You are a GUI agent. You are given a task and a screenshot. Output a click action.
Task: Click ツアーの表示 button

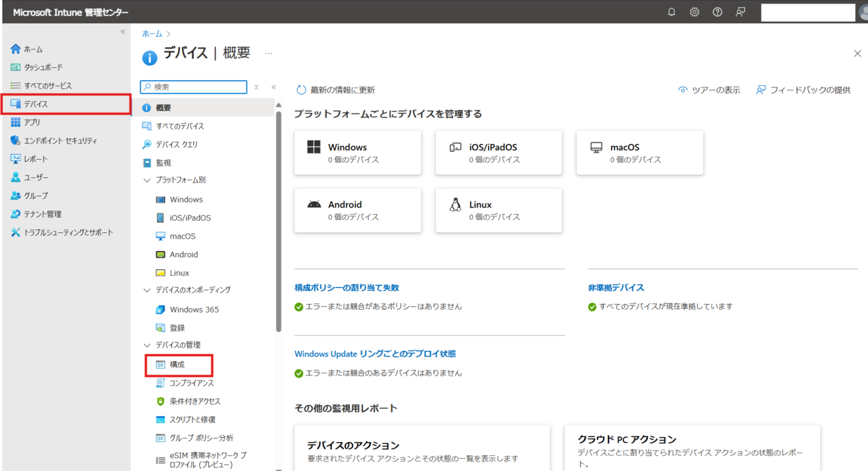pos(709,90)
